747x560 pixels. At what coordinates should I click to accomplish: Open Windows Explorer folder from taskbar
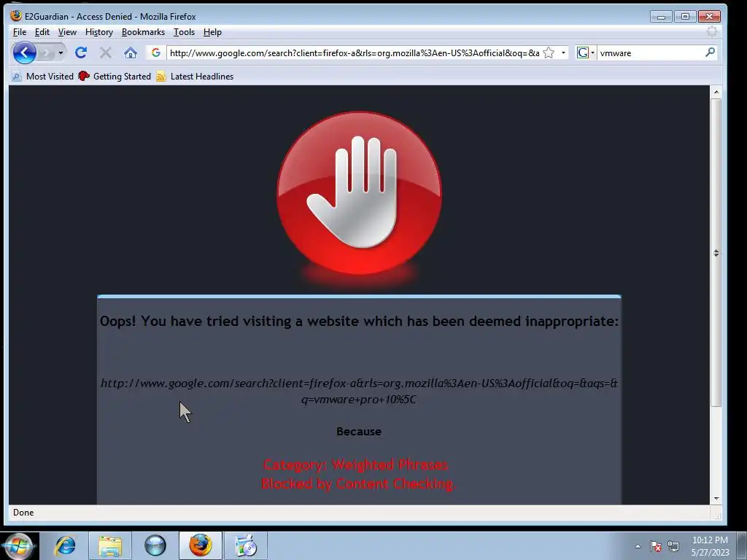[x=110, y=545]
